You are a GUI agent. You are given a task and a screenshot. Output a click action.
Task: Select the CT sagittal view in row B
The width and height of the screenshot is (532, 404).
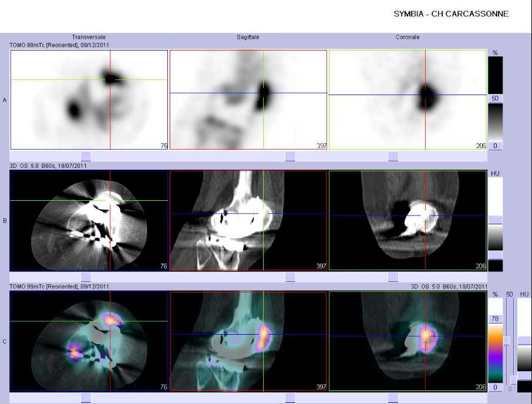coord(248,220)
